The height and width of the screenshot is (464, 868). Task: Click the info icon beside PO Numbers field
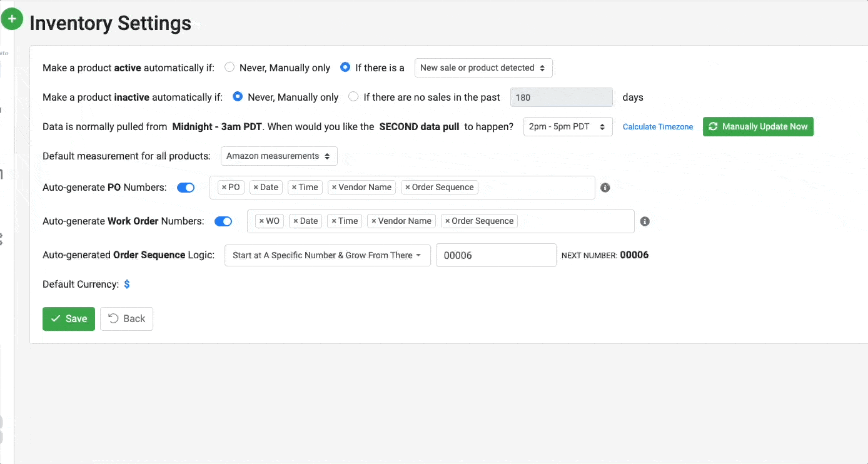(x=605, y=187)
